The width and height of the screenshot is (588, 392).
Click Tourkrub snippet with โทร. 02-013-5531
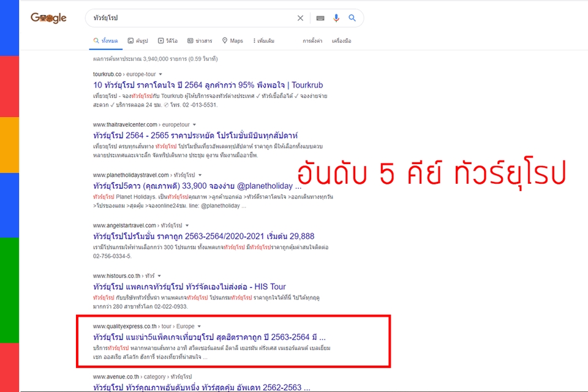(210, 100)
